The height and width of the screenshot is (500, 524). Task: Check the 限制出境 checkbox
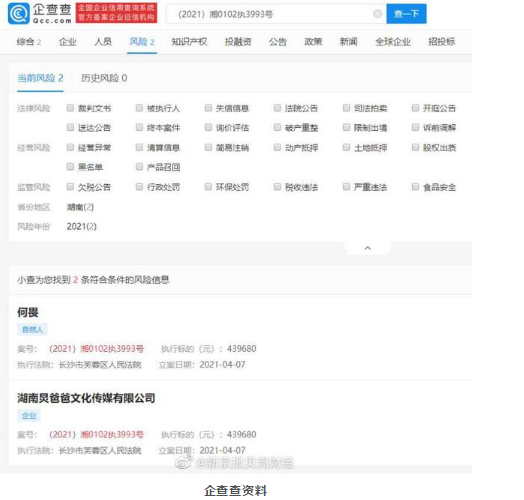pyautogui.click(x=346, y=127)
